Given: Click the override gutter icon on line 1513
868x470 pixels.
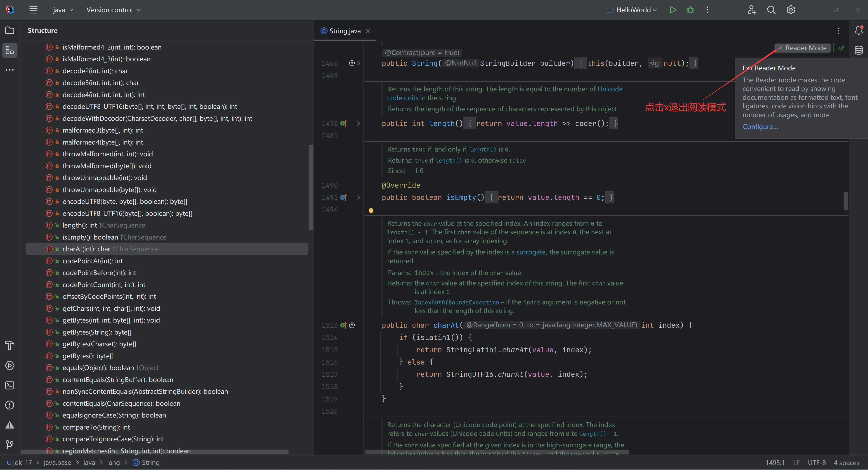Looking at the screenshot, I should 343,325.
